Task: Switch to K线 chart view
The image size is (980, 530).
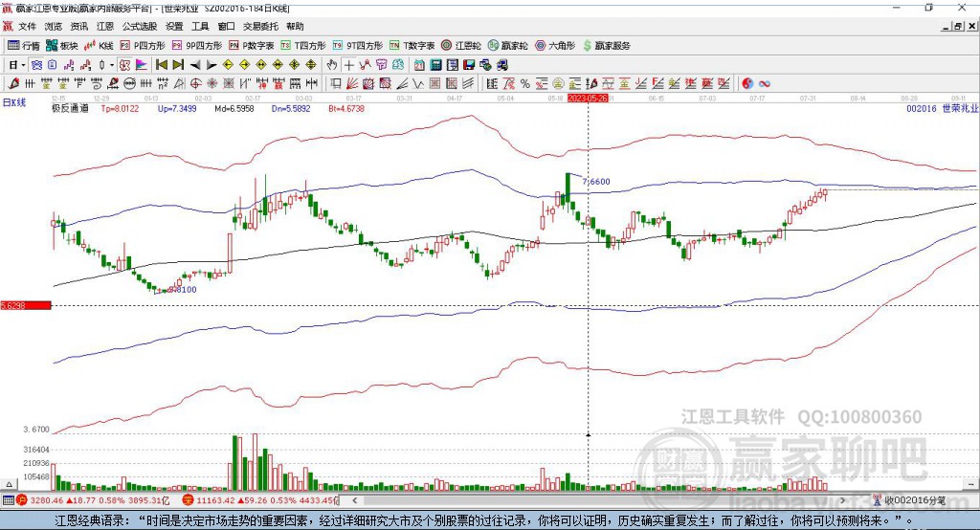Action: click(99, 46)
